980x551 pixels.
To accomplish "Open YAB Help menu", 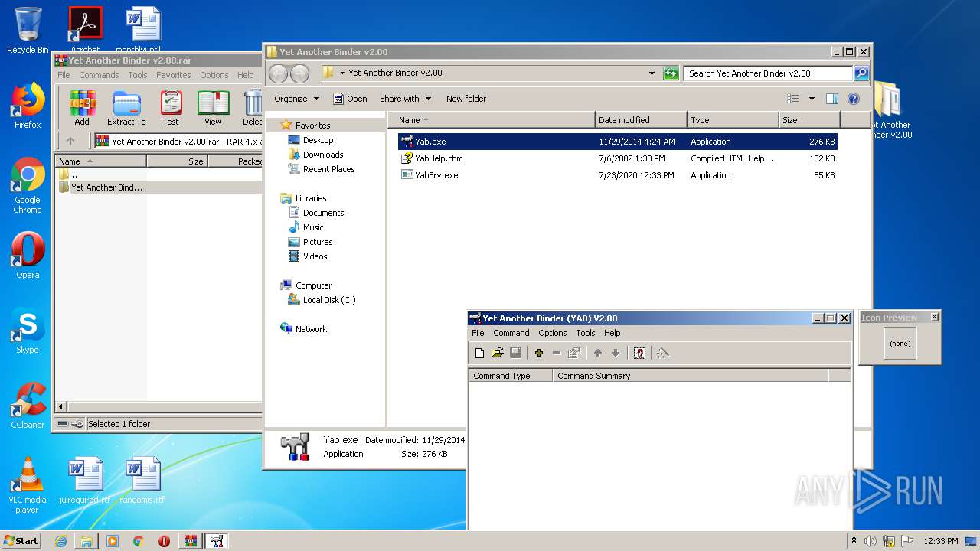I will (x=612, y=333).
